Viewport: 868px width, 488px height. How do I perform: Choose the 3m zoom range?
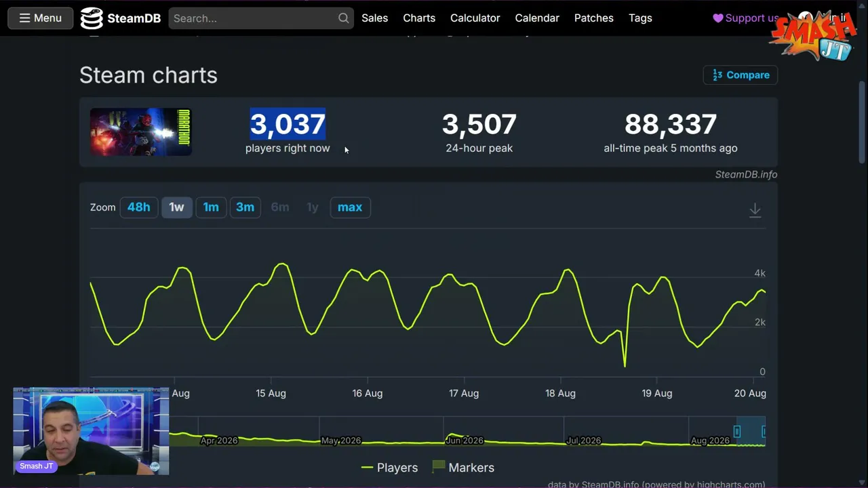tap(245, 207)
